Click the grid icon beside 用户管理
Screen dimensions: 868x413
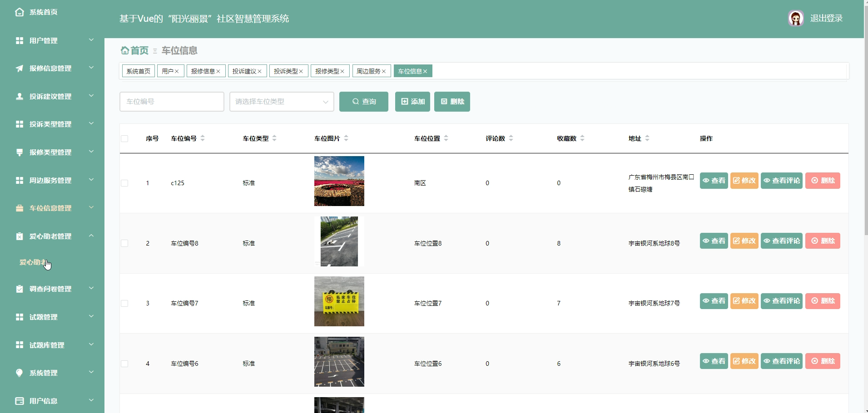click(20, 40)
